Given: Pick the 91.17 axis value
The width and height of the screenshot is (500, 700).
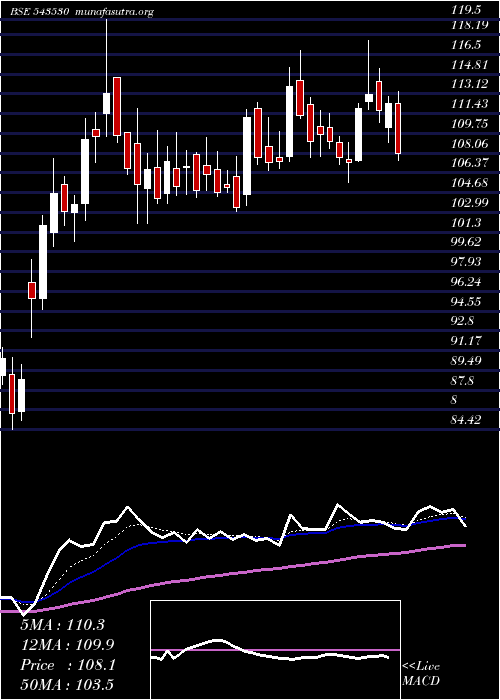Looking at the screenshot, I should tap(466, 341).
